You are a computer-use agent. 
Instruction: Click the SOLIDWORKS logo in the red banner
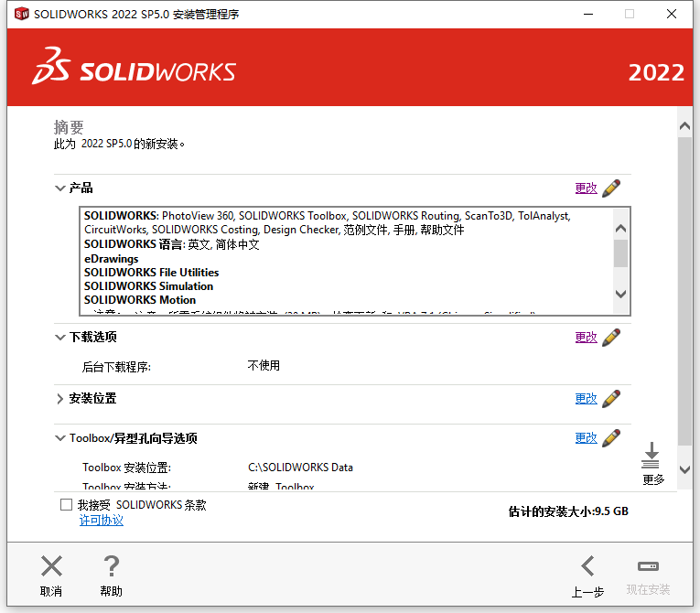coord(134,67)
